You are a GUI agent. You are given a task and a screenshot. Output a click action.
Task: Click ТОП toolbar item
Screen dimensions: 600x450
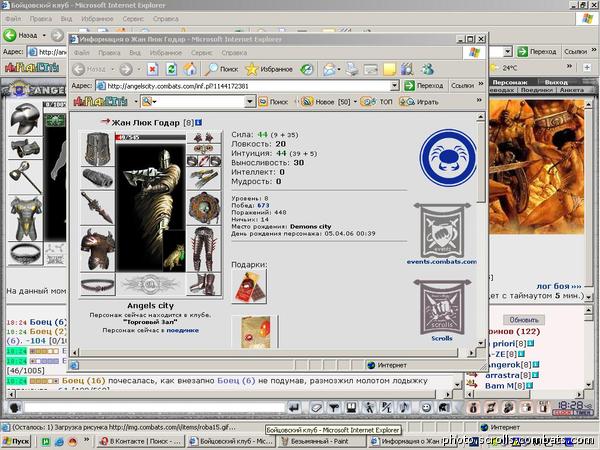(377, 102)
